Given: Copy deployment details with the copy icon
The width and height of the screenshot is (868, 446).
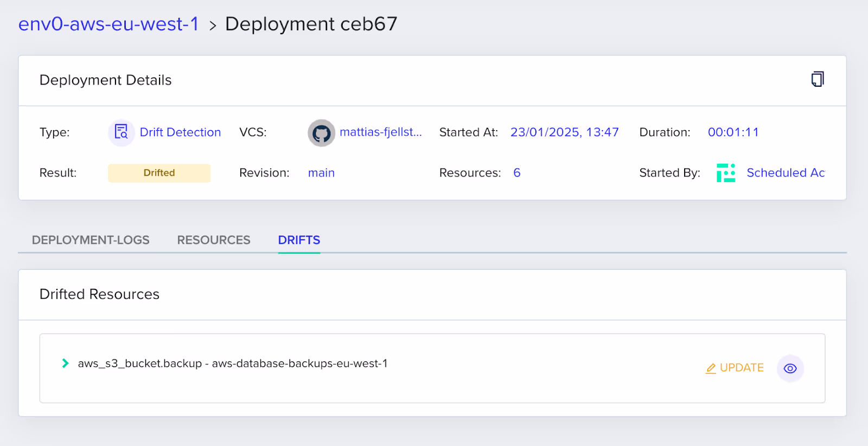Looking at the screenshot, I should coord(818,79).
